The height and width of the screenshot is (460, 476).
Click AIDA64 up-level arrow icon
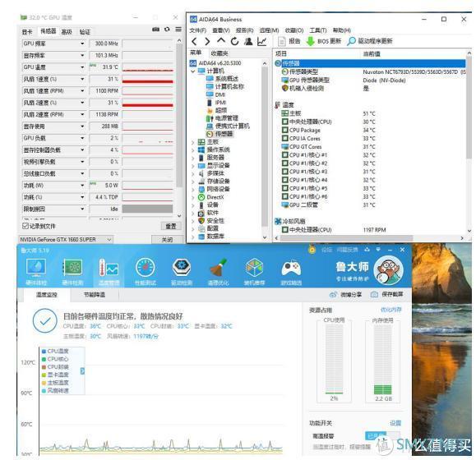221,40
